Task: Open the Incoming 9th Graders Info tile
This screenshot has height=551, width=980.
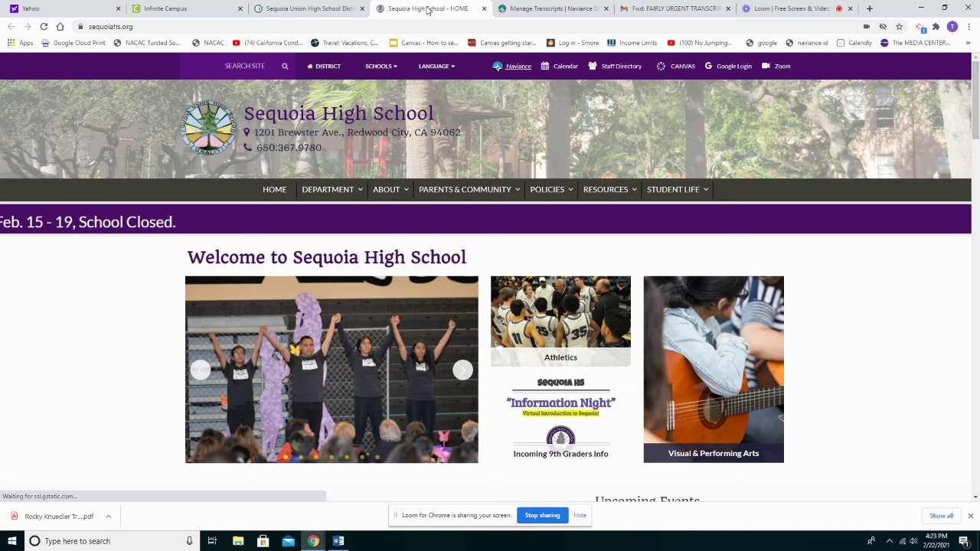Action: click(x=560, y=418)
